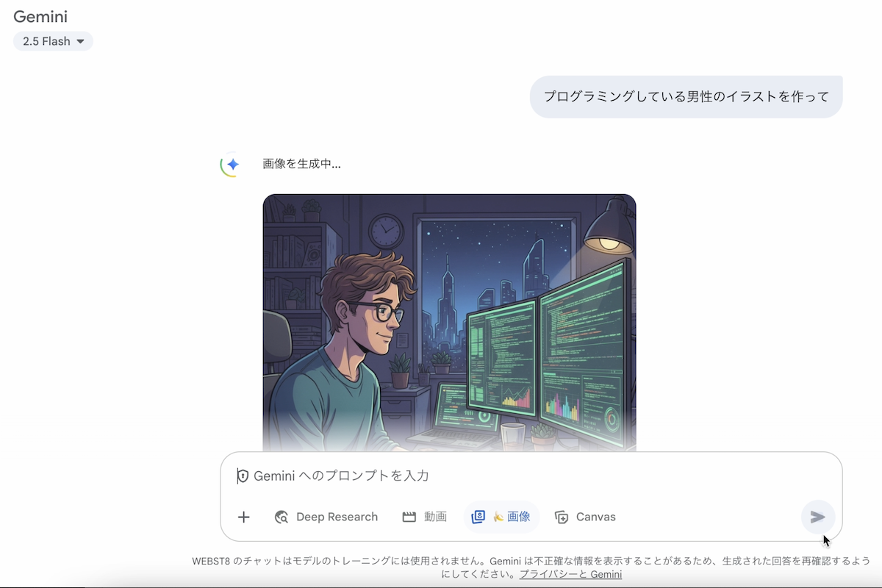Click the plus attachment icon
882x588 pixels.
[x=244, y=517]
